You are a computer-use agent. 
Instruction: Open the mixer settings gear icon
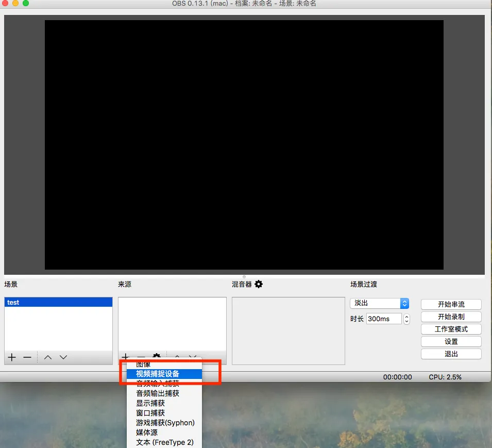[x=259, y=284]
